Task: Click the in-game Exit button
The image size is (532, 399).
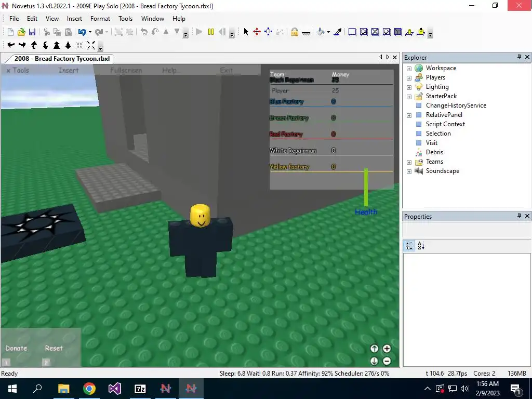Action: click(x=227, y=70)
